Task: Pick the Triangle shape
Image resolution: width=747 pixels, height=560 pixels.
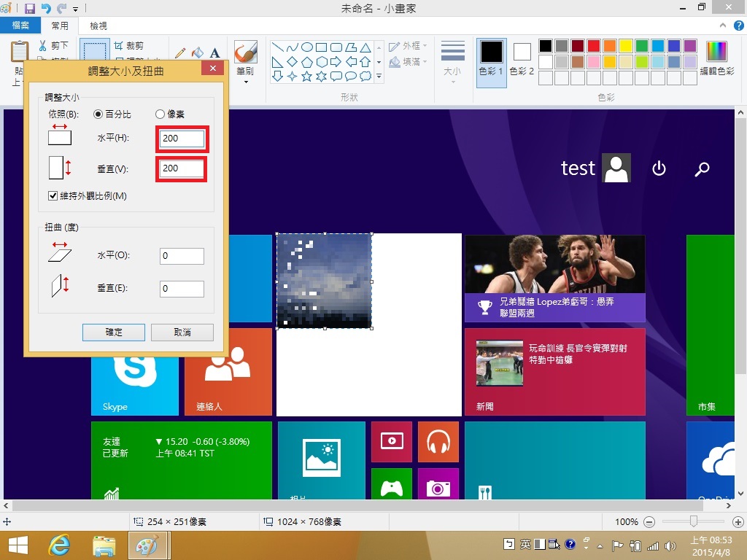Action: click(x=365, y=47)
